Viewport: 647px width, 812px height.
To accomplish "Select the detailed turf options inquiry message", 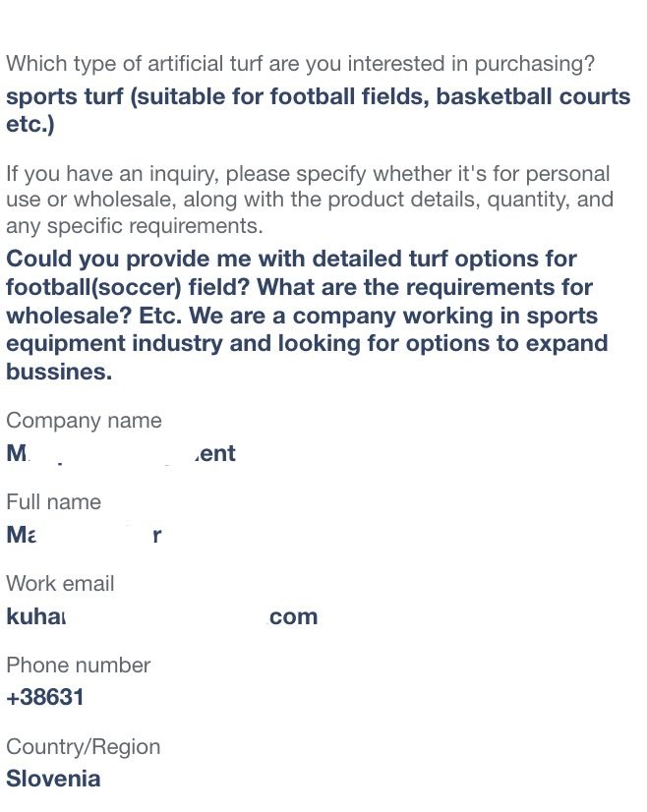I will 307,315.
